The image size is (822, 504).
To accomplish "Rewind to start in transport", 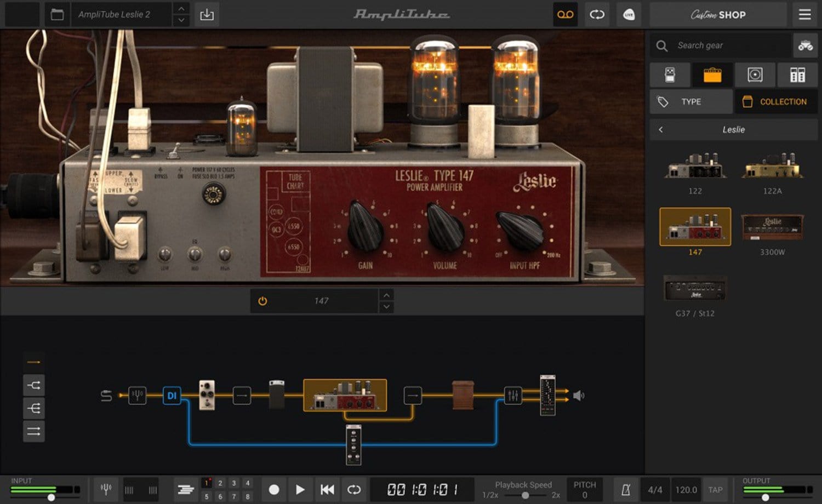I will click(327, 489).
